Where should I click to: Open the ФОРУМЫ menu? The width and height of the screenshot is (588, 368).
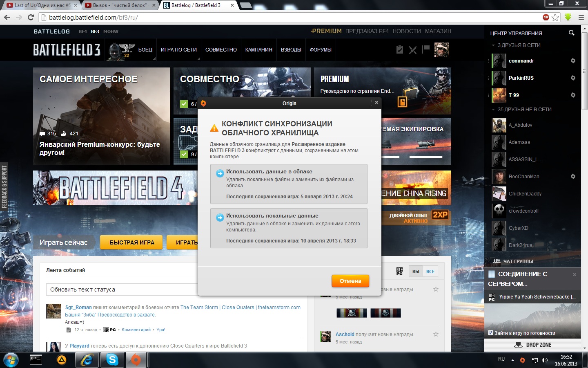pyautogui.click(x=321, y=50)
